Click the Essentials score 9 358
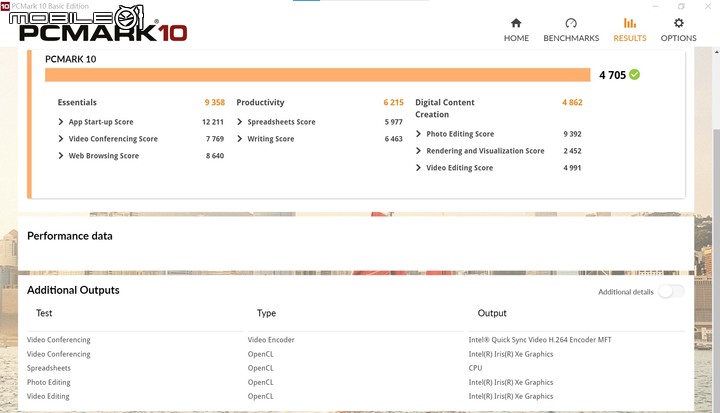720x413 pixels. (215, 102)
